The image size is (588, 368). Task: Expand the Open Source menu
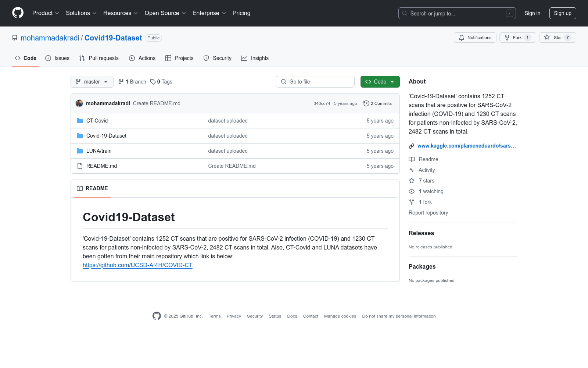(165, 13)
